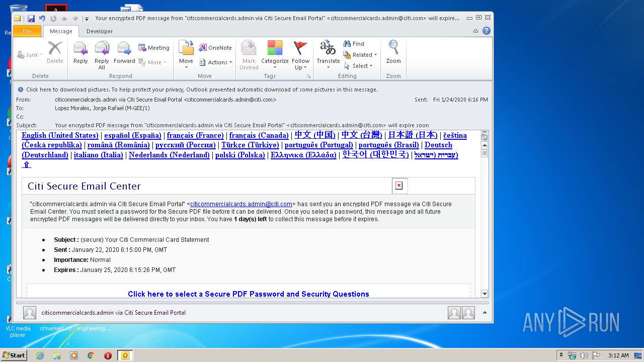Click the download pictures info bar
Image resolution: width=644 pixels, height=362 pixels.
pyautogui.click(x=253, y=89)
